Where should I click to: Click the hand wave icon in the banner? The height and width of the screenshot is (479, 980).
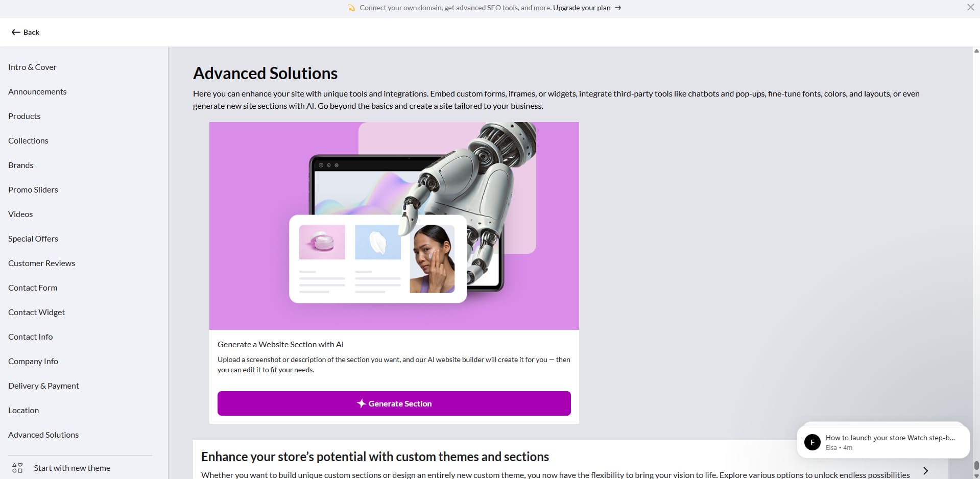click(x=351, y=8)
